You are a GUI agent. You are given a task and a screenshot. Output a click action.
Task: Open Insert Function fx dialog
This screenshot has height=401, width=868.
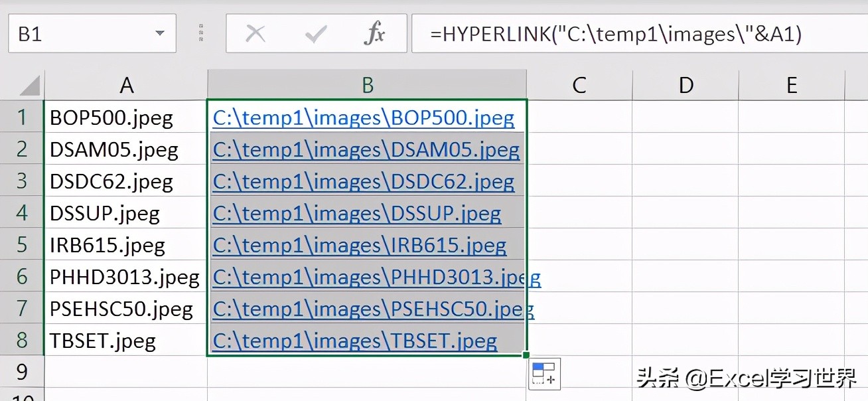point(374,33)
